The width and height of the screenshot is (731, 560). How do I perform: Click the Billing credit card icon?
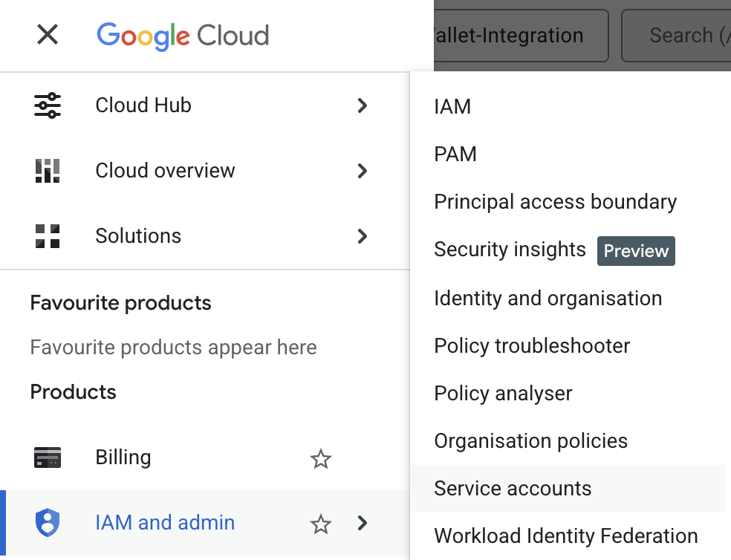click(48, 458)
